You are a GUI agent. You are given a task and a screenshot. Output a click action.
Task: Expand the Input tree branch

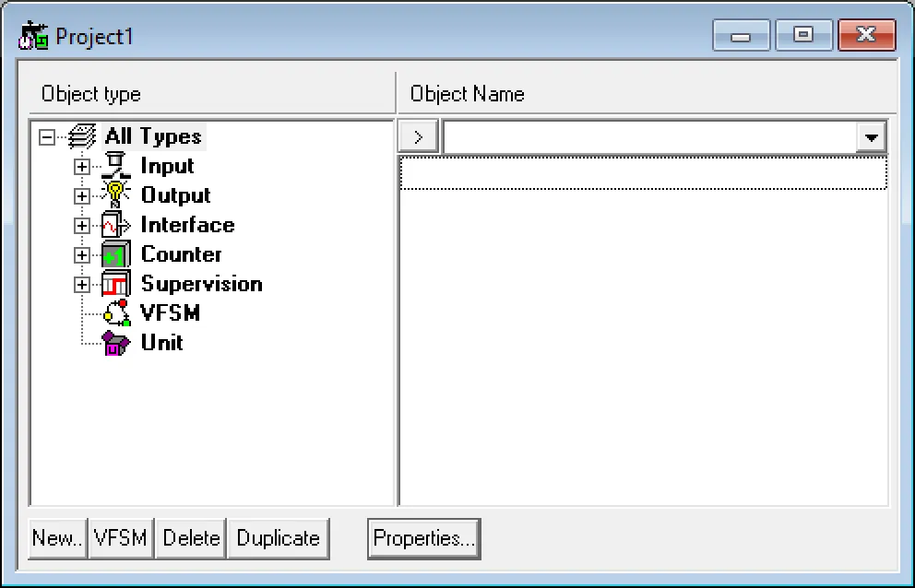pyautogui.click(x=81, y=166)
